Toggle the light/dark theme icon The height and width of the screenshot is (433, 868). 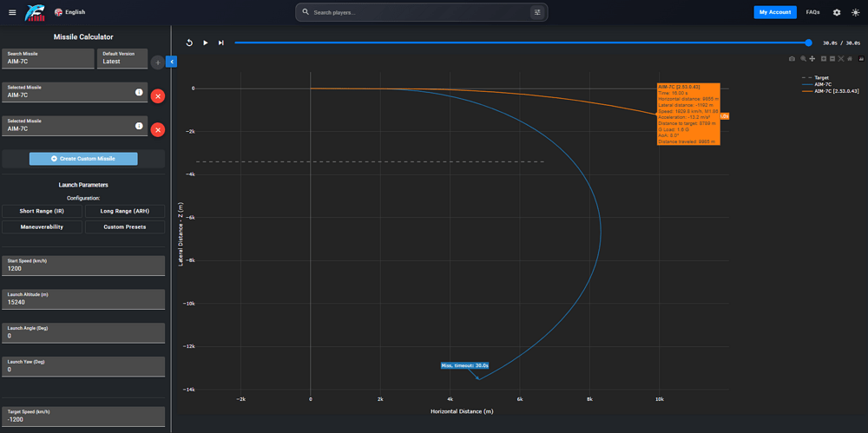pyautogui.click(x=856, y=12)
